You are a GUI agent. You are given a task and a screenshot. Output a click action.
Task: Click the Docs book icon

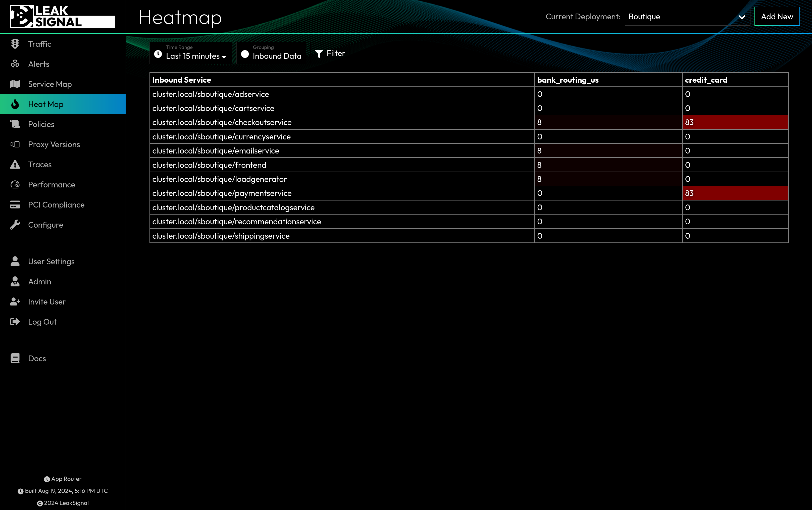click(15, 358)
